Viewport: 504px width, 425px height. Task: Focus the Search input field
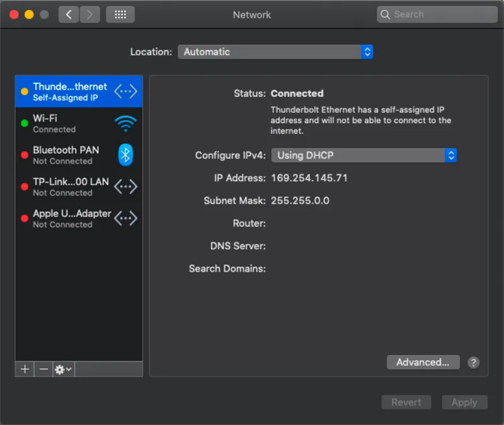(437, 15)
